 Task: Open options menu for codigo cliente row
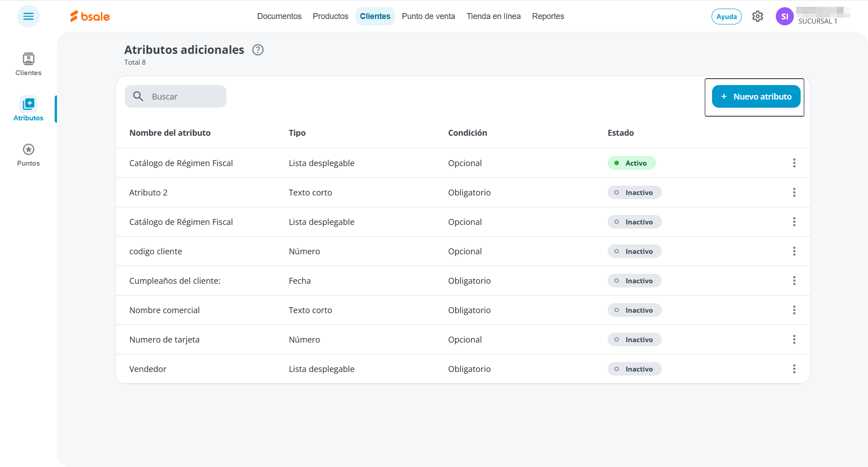[794, 251]
